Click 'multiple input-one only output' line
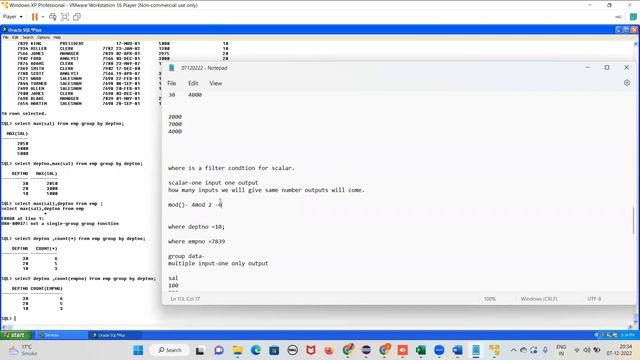 218,263
